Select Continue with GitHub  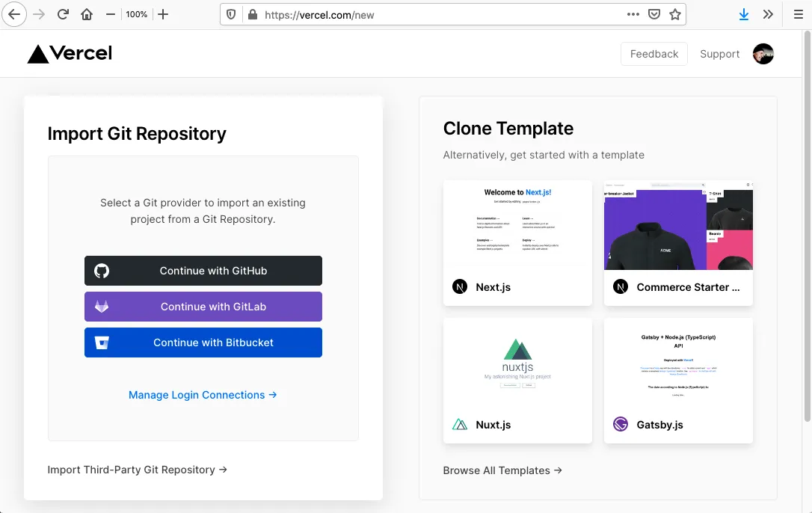[203, 271]
